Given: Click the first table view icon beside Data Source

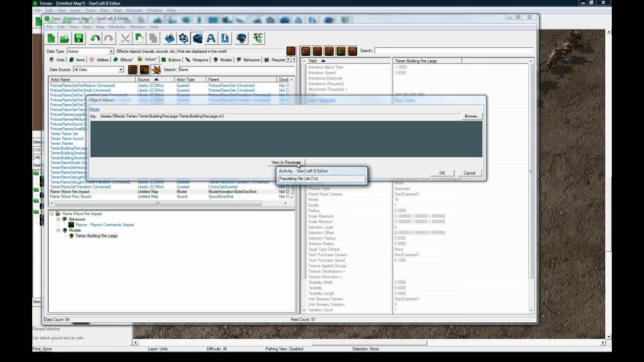Looking at the screenshot, I should coord(133,69).
